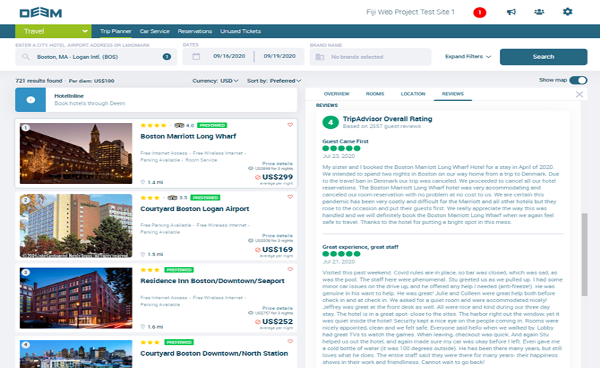This screenshot has height=368, width=600.
Task: Open the Boston Marriott Long Wharf photo
Action: (x=76, y=153)
